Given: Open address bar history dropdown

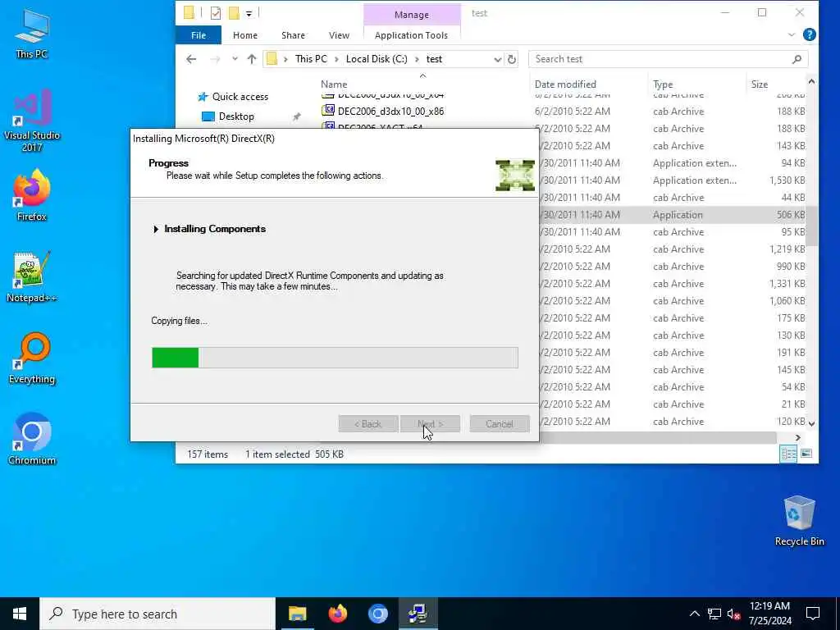Looking at the screenshot, I should tap(498, 59).
